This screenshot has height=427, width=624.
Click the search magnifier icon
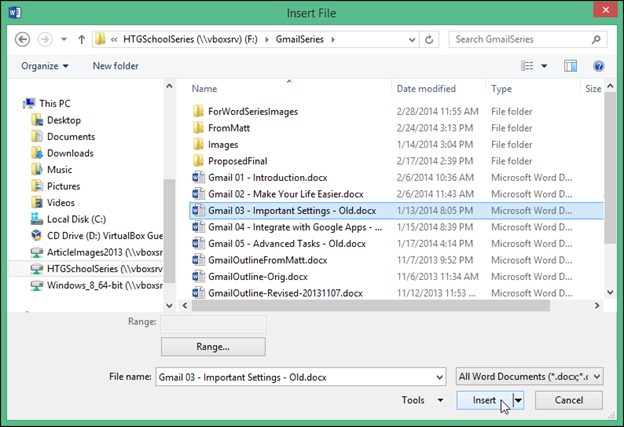pos(596,39)
